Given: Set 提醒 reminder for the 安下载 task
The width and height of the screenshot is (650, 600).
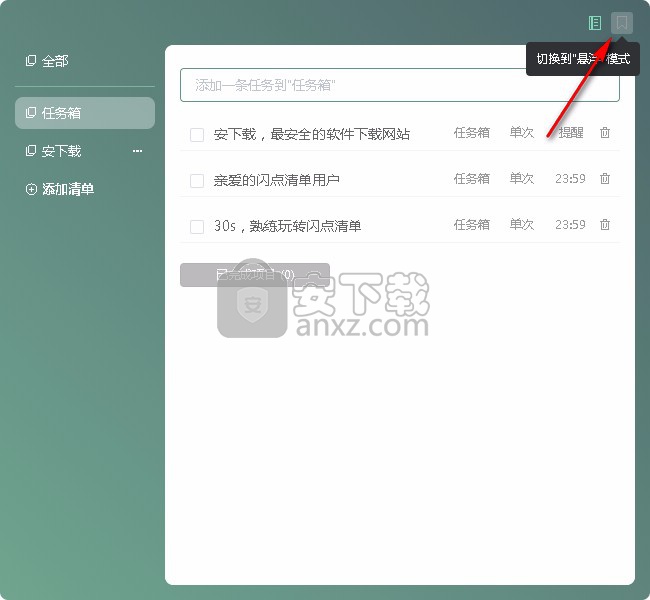Looking at the screenshot, I should pyautogui.click(x=570, y=133).
